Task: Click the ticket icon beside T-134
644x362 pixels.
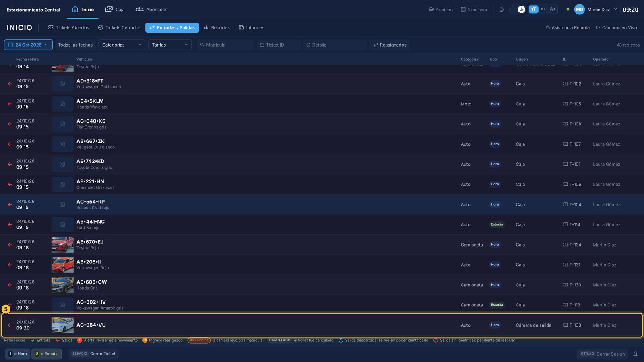Action: click(x=565, y=245)
